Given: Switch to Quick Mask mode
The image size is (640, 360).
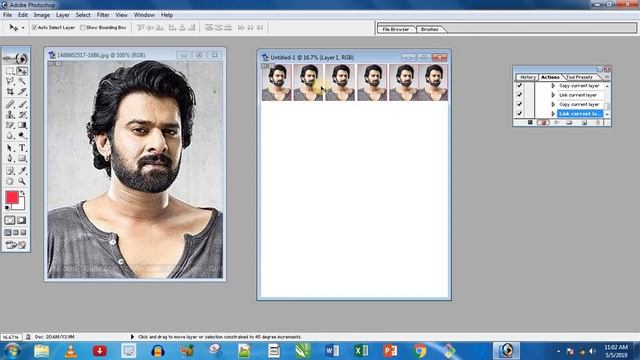Looking at the screenshot, I should pyautogui.click(x=22, y=220).
